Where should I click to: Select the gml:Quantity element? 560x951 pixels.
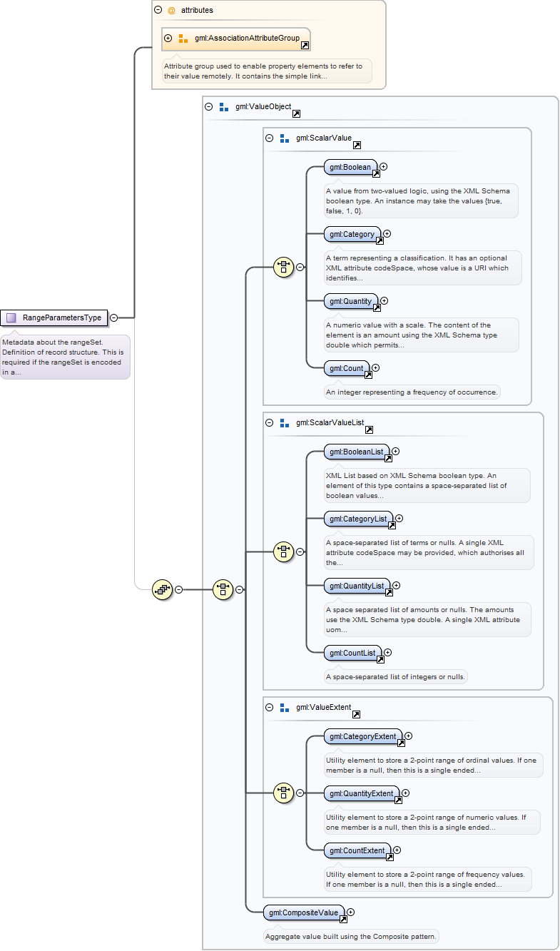point(351,302)
